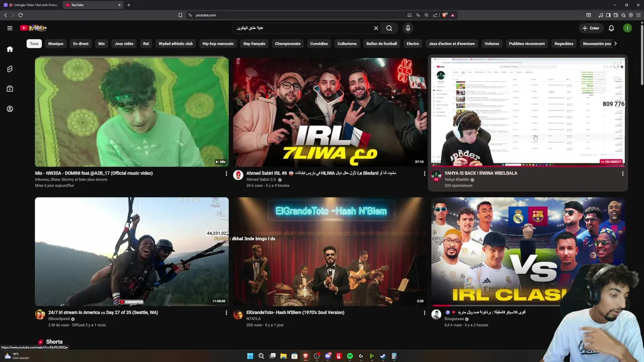Open the Brave Wallet icon
Viewport: 644px width, 362px height.
point(616,15)
